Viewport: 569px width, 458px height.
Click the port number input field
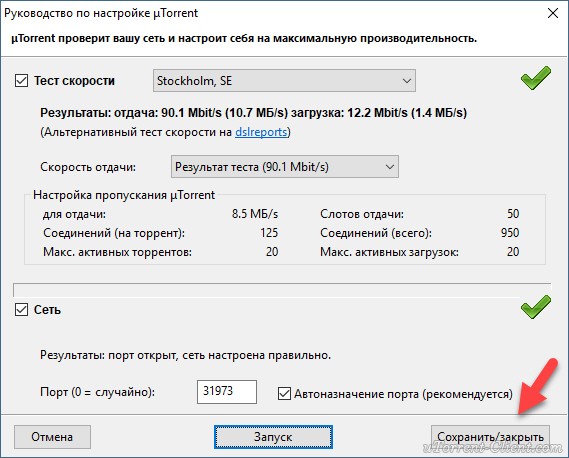click(227, 392)
